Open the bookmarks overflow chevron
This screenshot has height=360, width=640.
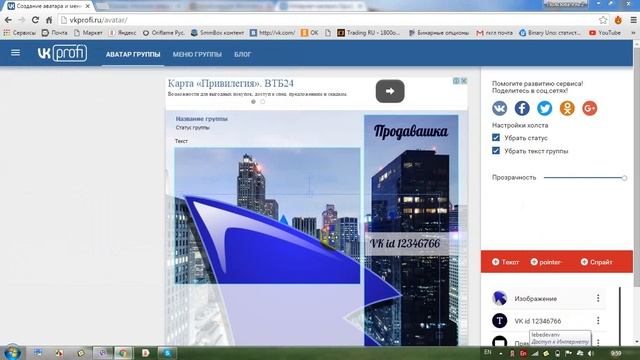pos(633,33)
